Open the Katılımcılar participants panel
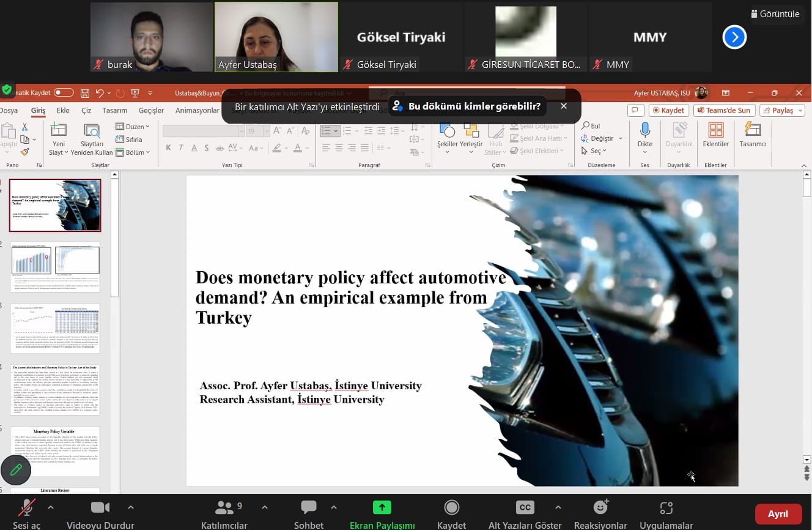Image resolution: width=812 pixels, height=530 pixels. pos(224,507)
